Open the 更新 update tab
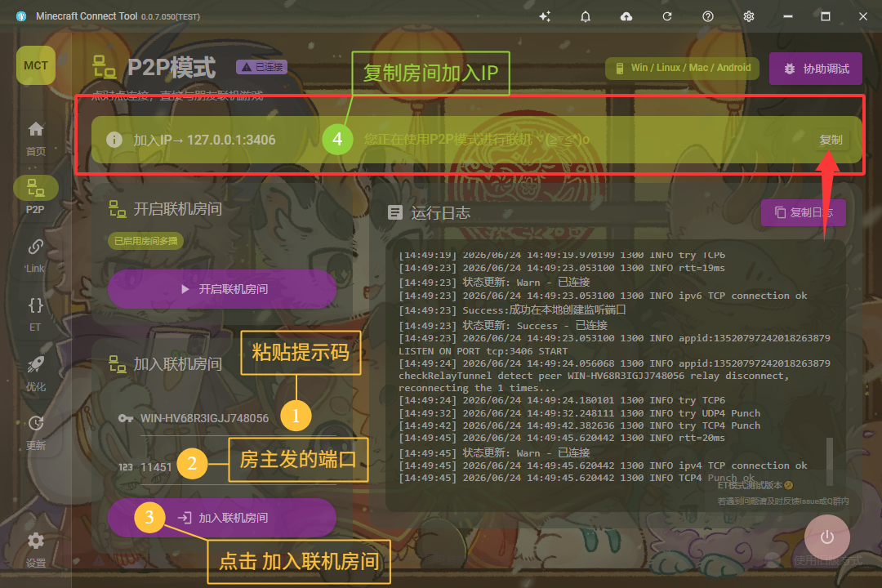 pyautogui.click(x=35, y=433)
